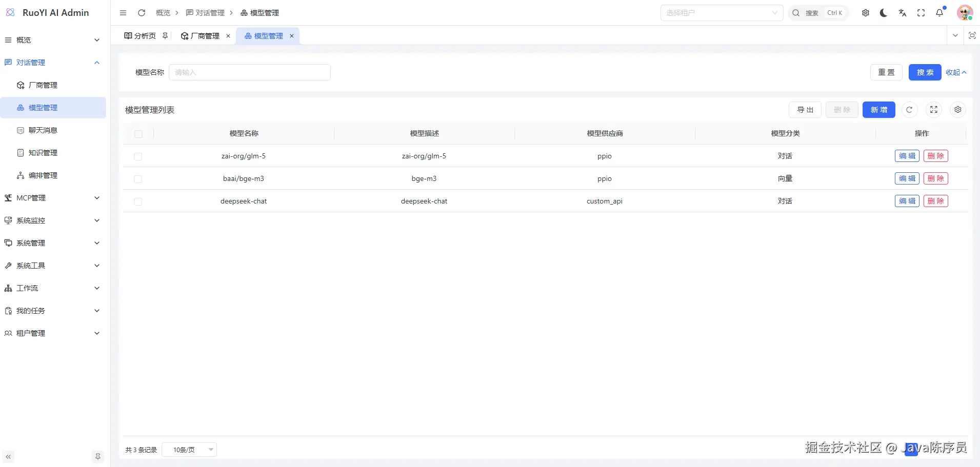Edit the zai-org/glm-5 row
Image resolution: width=980 pixels, height=467 pixels.
pos(907,156)
